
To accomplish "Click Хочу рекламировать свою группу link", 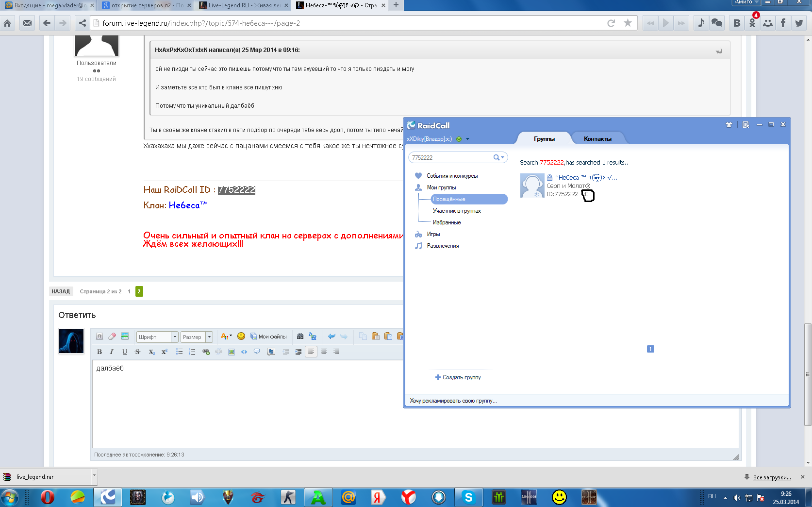I will click(x=453, y=401).
